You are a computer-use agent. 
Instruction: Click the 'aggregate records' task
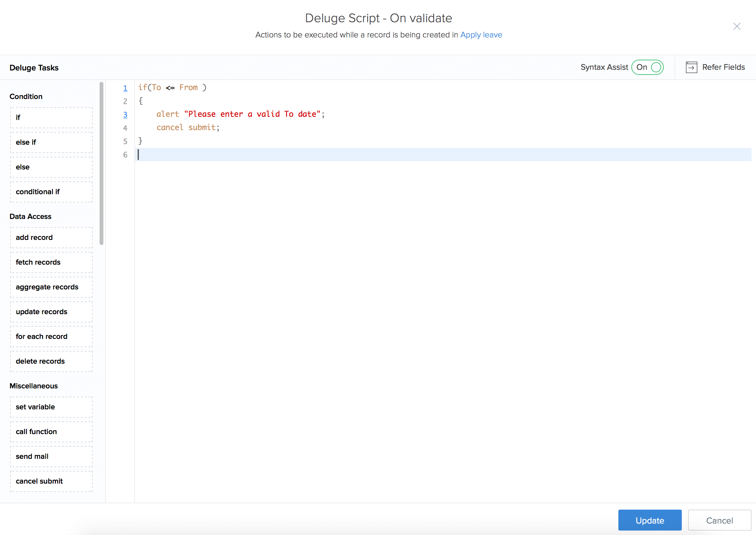click(51, 287)
